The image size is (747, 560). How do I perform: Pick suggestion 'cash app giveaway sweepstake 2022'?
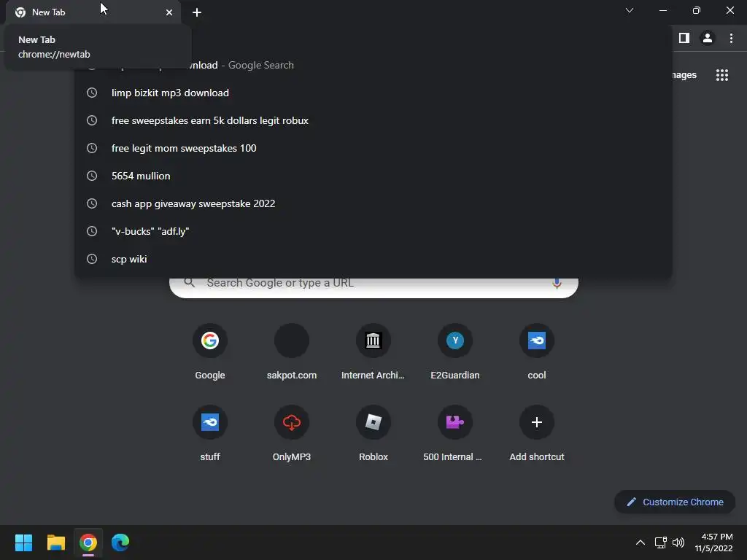click(373, 203)
